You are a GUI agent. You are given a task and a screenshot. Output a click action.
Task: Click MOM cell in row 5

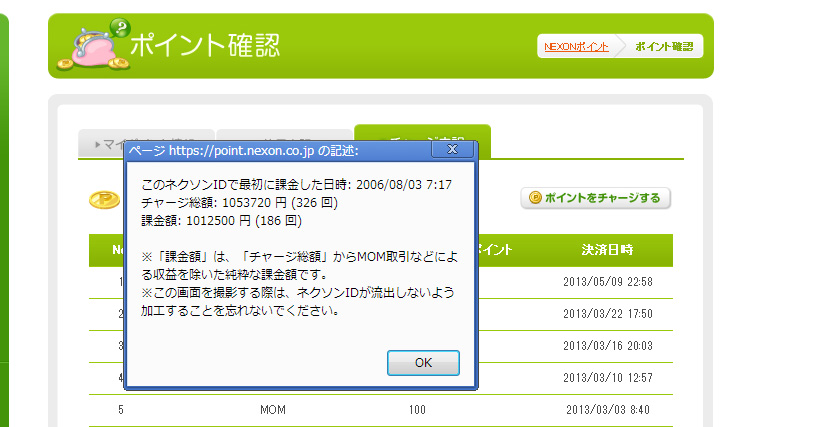273,410
